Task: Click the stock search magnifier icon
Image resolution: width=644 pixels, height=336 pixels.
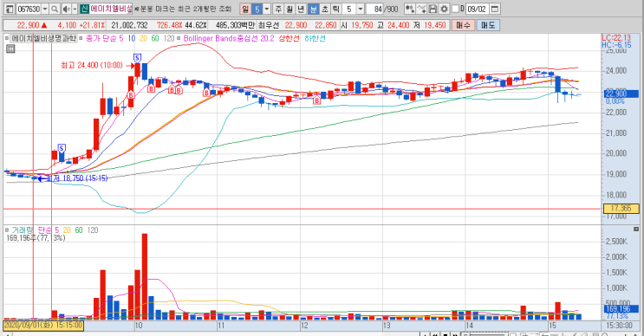Action: pyautogui.click(x=55, y=9)
